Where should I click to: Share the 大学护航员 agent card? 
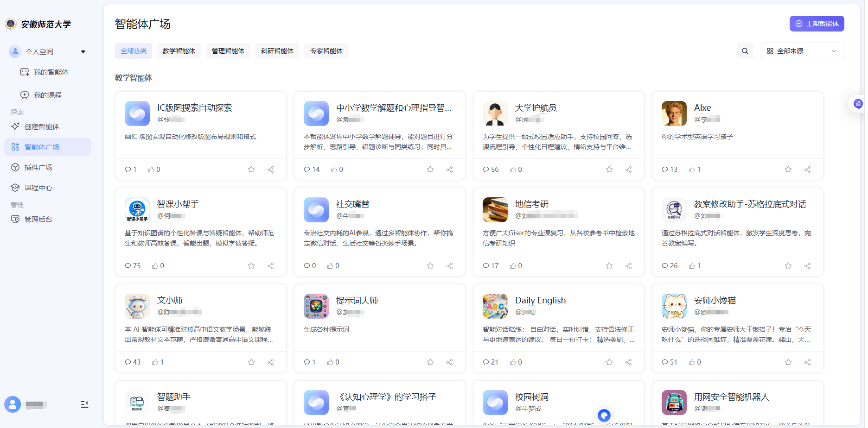(x=628, y=170)
